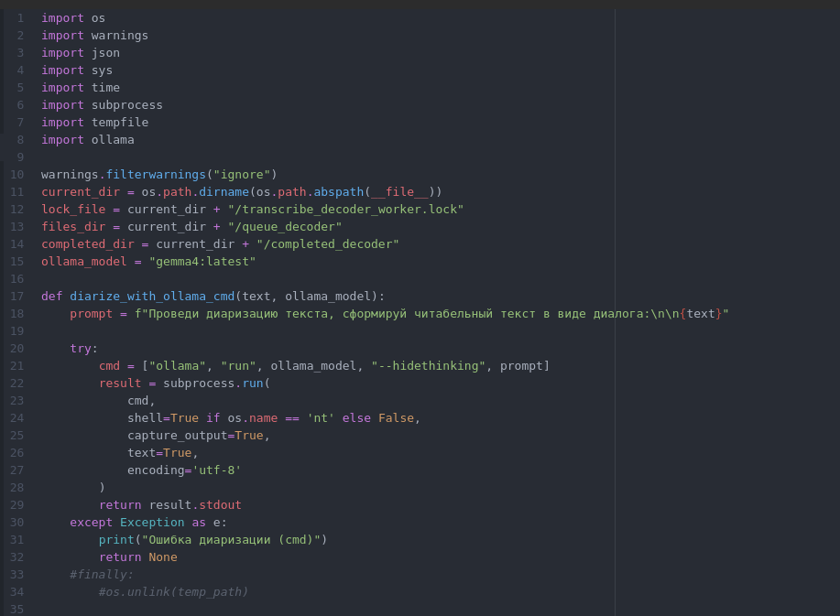Screen dimensions: 840x616
Task: Click '{text}' placeholder in the f-string
Action: click(701, 314)
